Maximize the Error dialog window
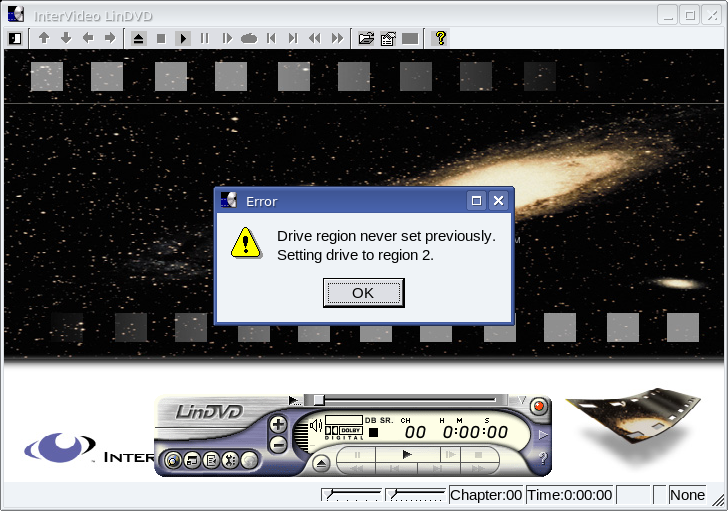This screenshot has height=511, width=728. click(476, 201)
